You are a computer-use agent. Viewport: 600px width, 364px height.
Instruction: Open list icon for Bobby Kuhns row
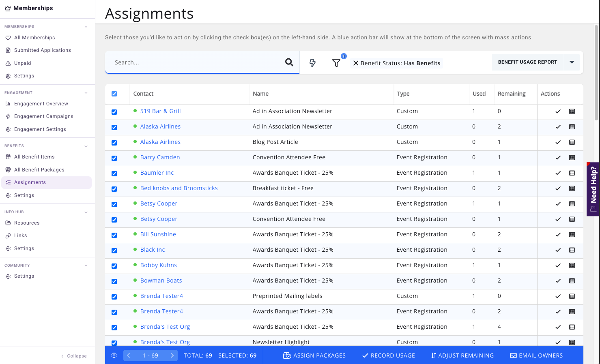[x=572, y=266]
